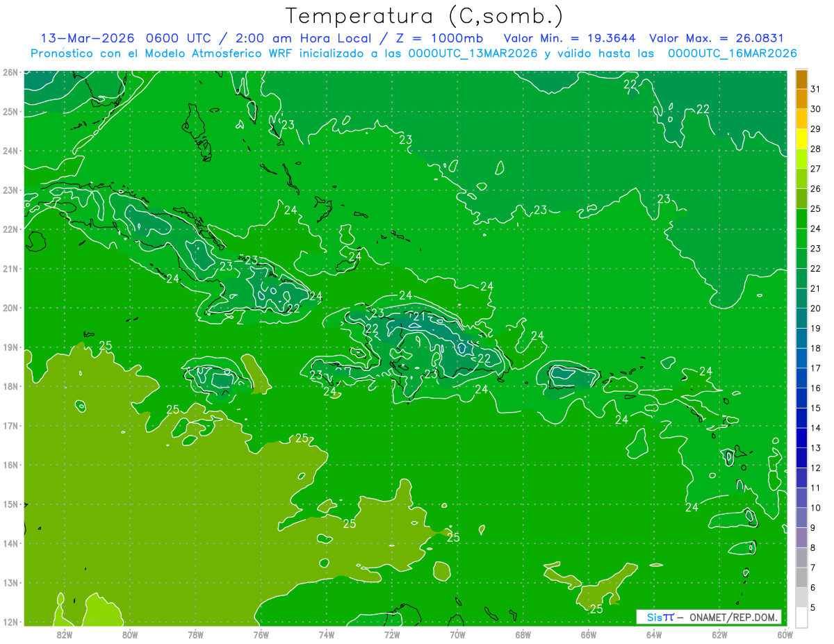
Task: Click the '30' color scale label
Action: point(816,109)
